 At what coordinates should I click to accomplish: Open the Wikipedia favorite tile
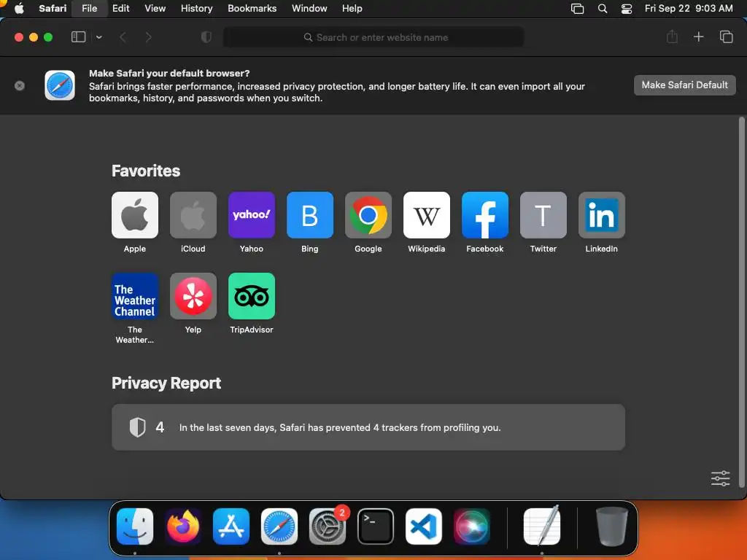(x=426, y=215)
